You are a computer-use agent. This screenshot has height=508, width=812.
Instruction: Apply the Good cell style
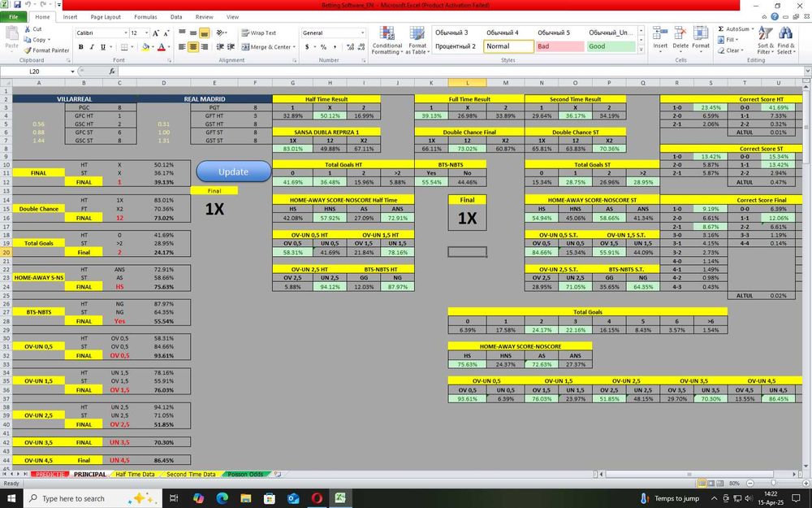pos(611,46)
